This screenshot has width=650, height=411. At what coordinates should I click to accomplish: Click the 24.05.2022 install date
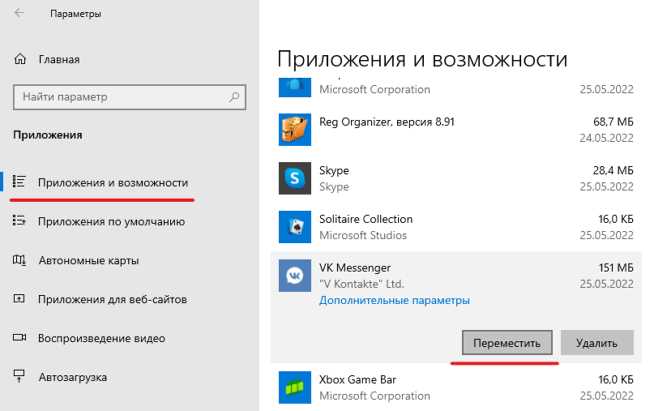(x=606, y=138)
